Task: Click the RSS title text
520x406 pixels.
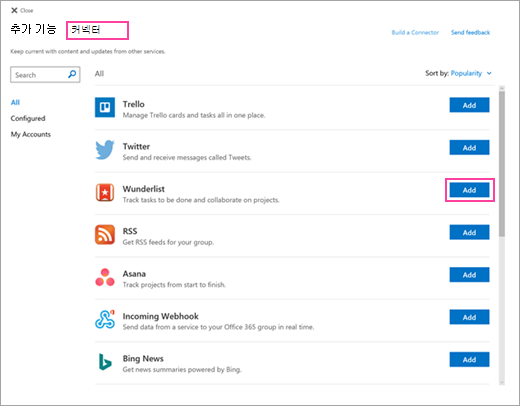Action: [130, 231]
